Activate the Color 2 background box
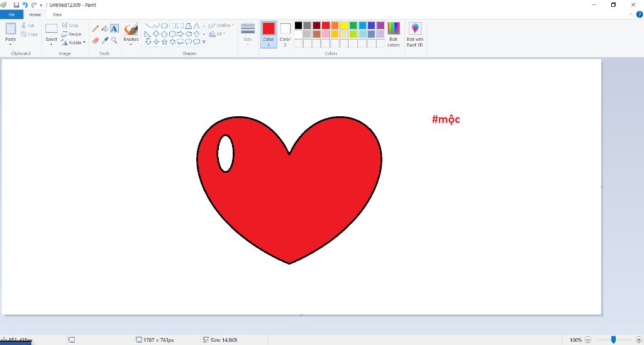 [x=285, y=35]
